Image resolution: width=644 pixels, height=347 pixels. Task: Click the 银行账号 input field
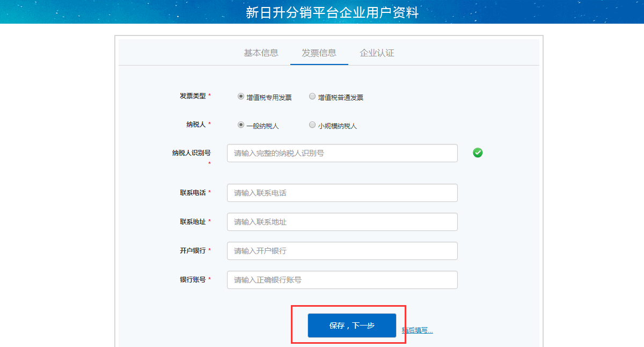click(x=342, y=280)
